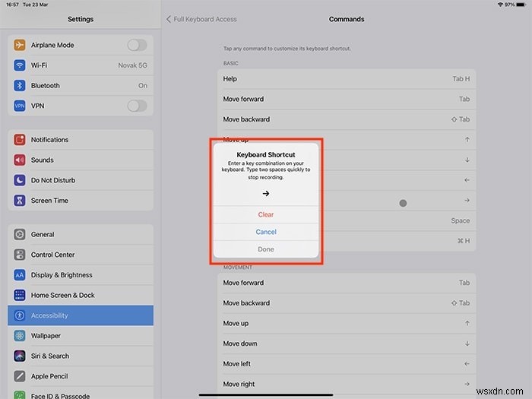Tap the General gear icon

click(19, 234)
